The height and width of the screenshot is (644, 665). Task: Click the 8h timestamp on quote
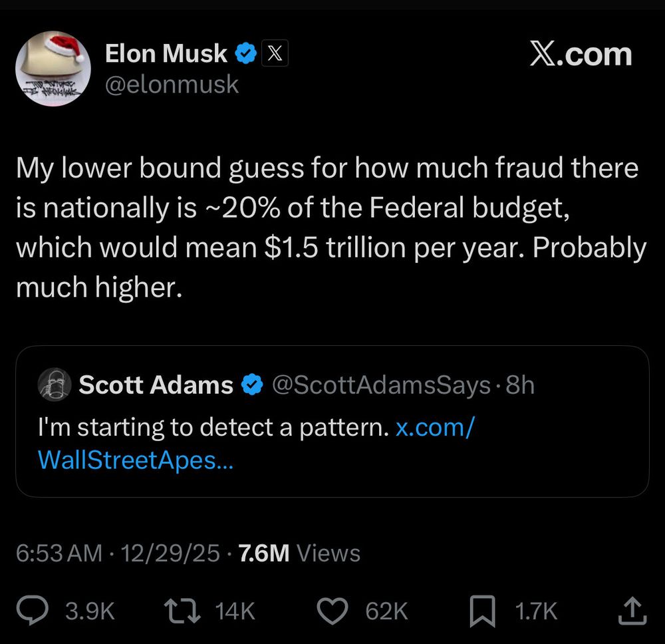point(521,385)
